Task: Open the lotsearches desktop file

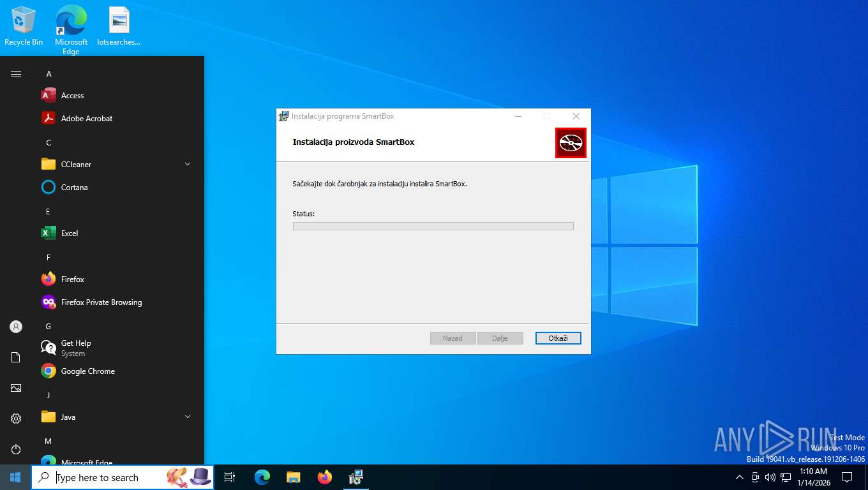Action: tap(119, 26)
